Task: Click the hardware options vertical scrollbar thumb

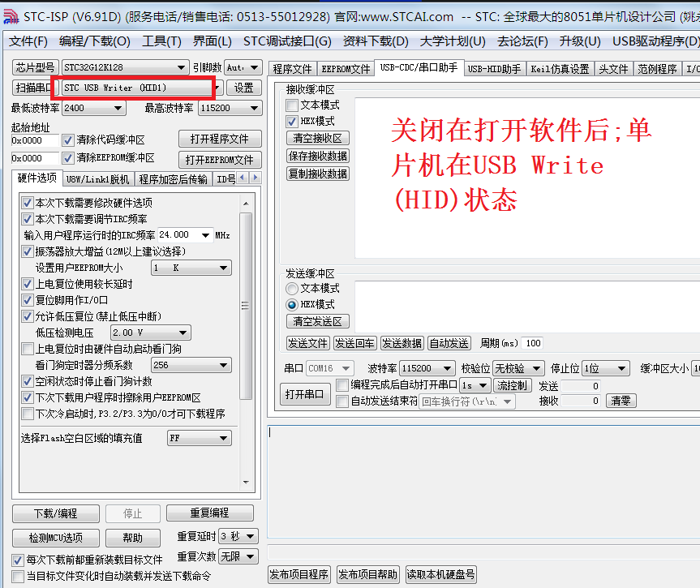Action: pyautogui.click(x=246, y=306)
